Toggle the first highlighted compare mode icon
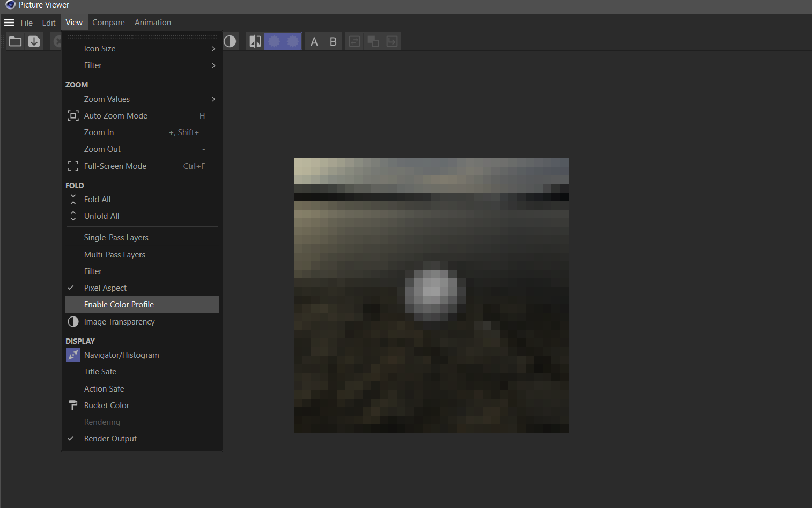This screenshot has height=508, width=812. coord(274,41)
